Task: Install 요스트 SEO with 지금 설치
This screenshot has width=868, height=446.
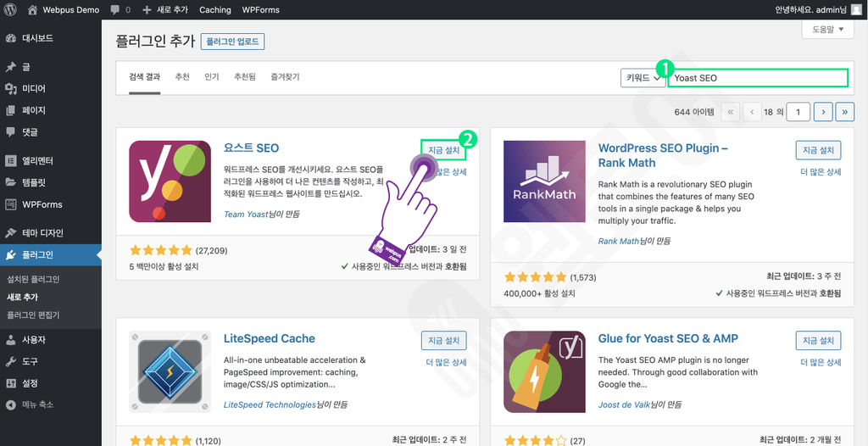Action: pos(443,149)
